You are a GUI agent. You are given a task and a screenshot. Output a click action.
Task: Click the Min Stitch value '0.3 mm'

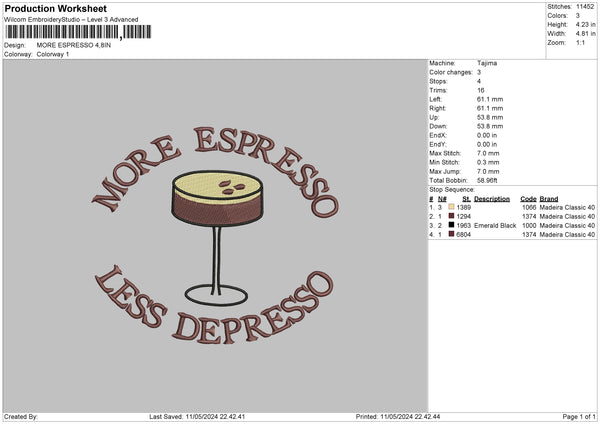pos(488,162)
